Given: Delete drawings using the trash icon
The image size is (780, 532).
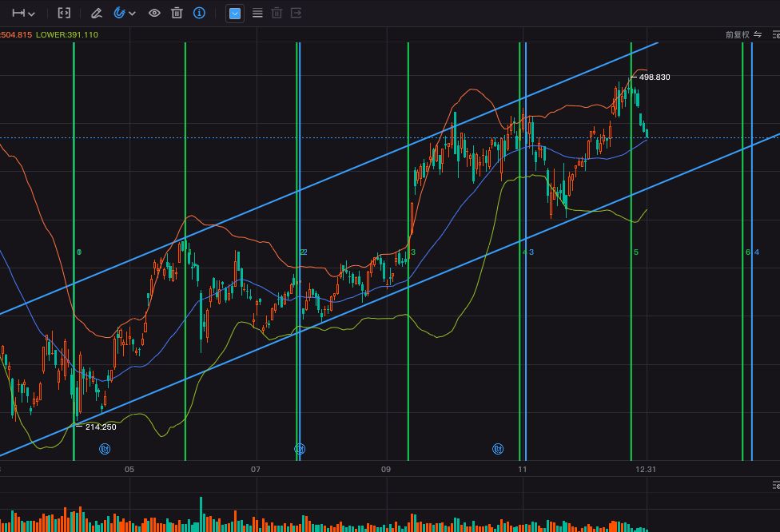Looking at the screenshot, I should coord(177,13).
